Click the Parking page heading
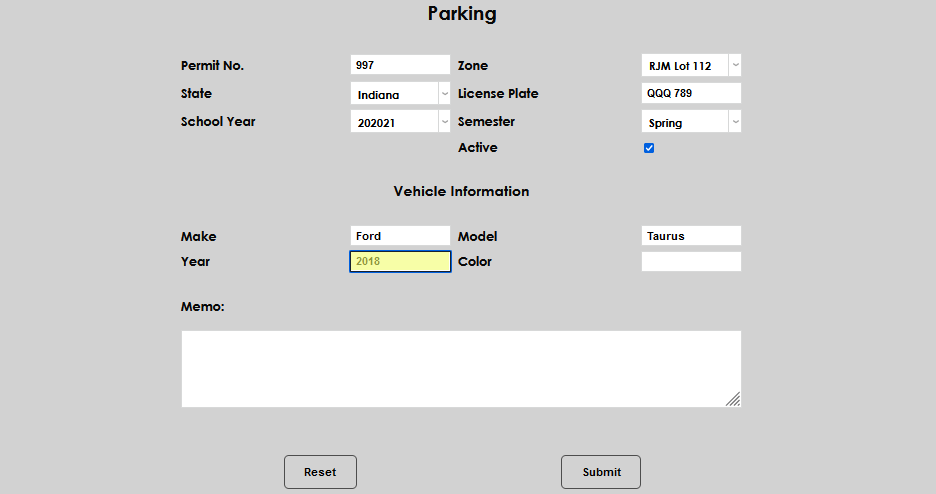Image resolution: width=936 pixels, height=494 pixels. click(x=462, y=14)
